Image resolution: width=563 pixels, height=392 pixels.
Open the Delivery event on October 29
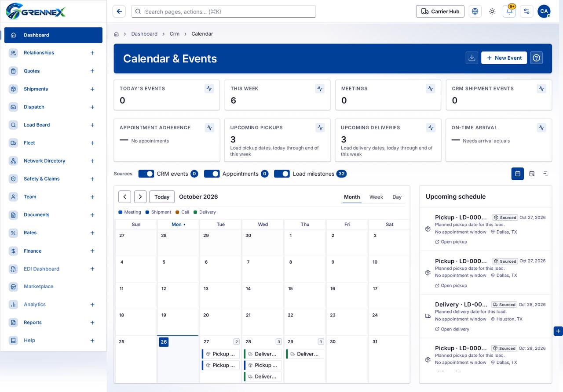point(305,354)
